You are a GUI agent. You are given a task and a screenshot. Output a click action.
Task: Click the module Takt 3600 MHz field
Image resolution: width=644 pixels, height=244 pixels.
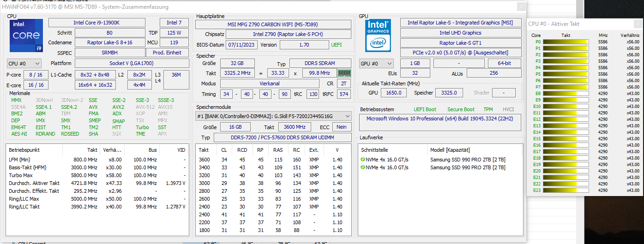click(x=295, y=127)
